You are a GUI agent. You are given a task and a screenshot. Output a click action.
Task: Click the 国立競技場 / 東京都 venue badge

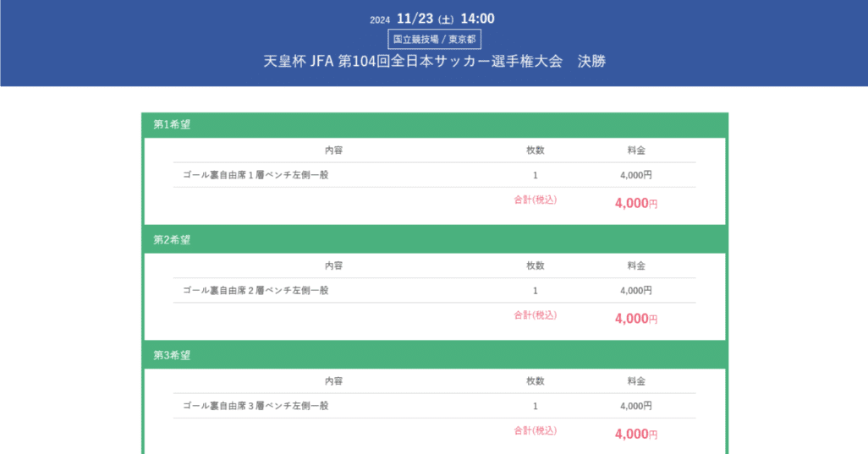(434, 40)
